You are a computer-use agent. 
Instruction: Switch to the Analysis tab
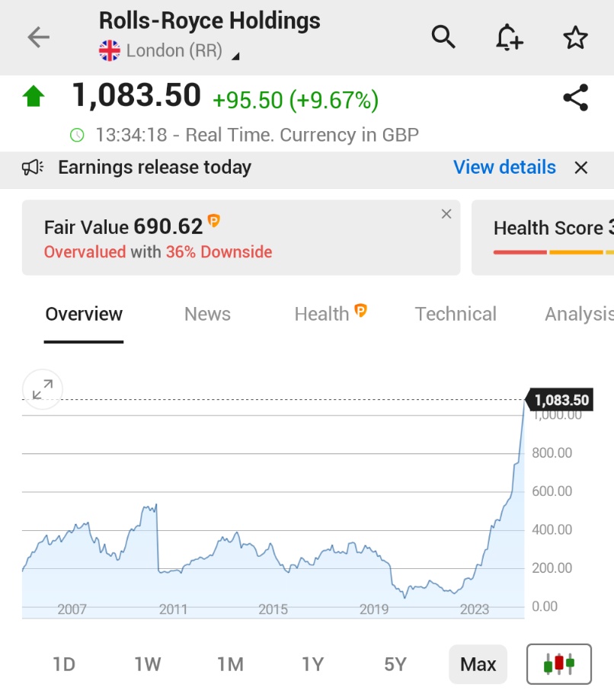coord(579,314)
